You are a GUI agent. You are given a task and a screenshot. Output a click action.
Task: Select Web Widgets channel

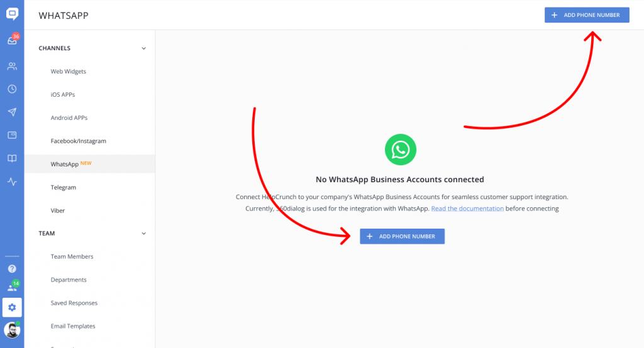[68, 72]
